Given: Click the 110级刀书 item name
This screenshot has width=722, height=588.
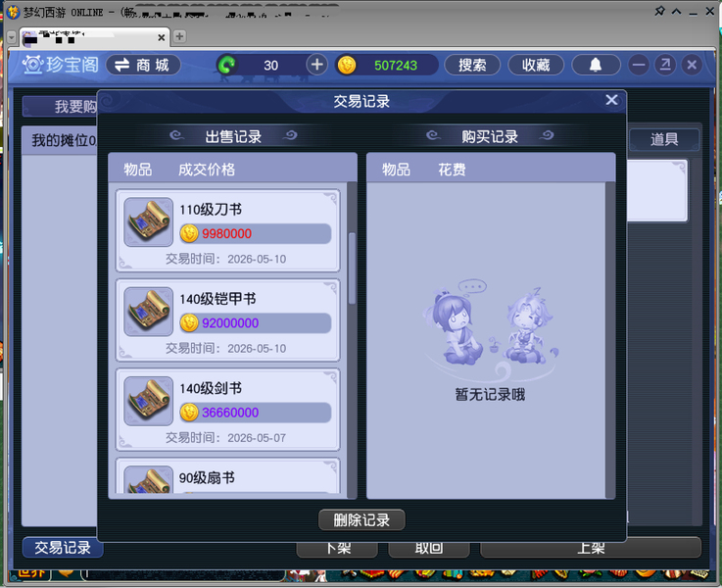Looking at the screenshot, I should click(x=211, y=210).
